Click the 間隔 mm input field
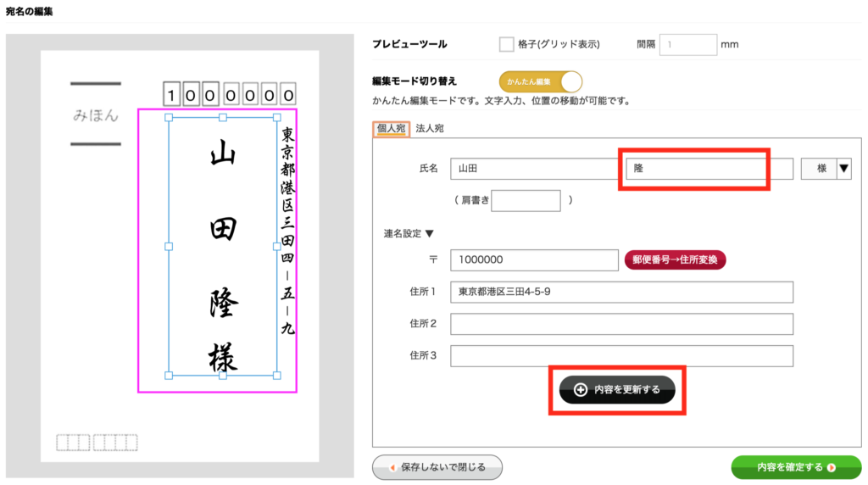Image resolution: width=868 pixels, height=485 pixels. pyautogui.click(x=688, y=44)
